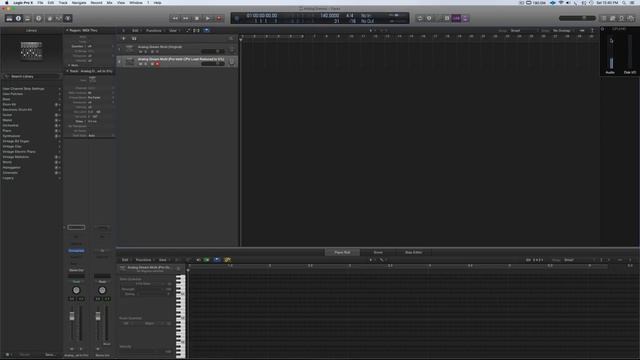640x360 pixels.
Task: Solo the second Analog Dream Work track
Action: coord(146,64)
